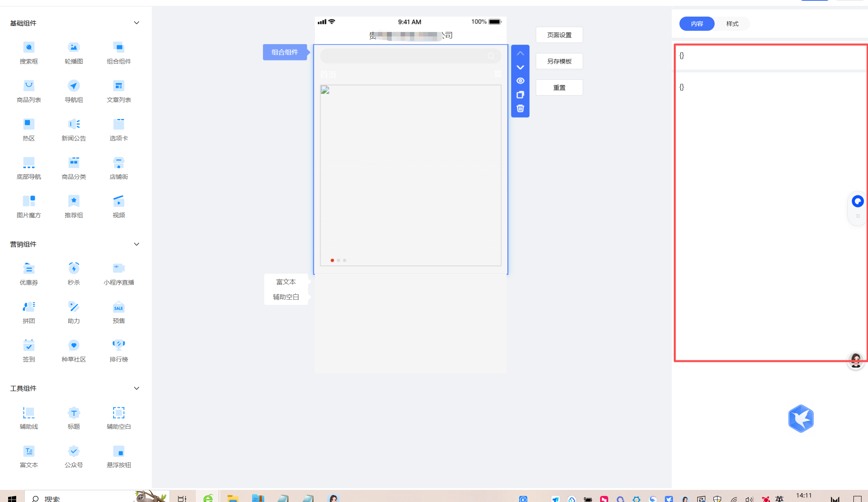Toggle component visibility with eye icon

click(x=520, y=81)
